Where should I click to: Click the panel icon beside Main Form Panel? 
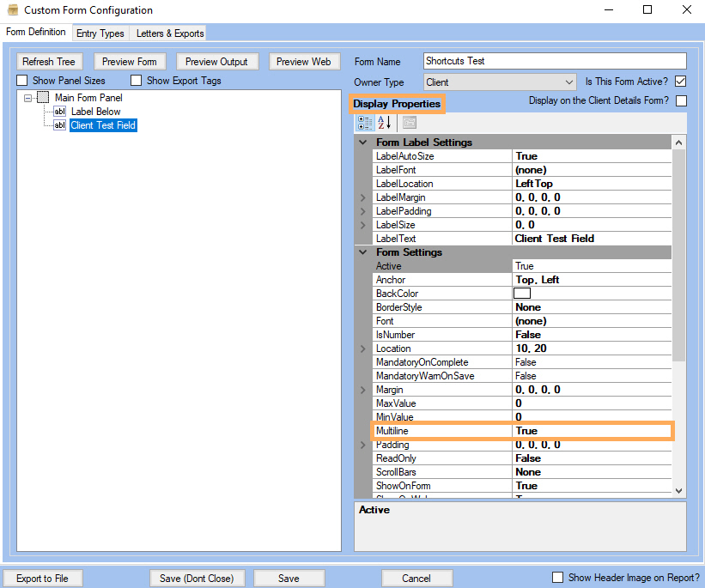coord(43,97)
